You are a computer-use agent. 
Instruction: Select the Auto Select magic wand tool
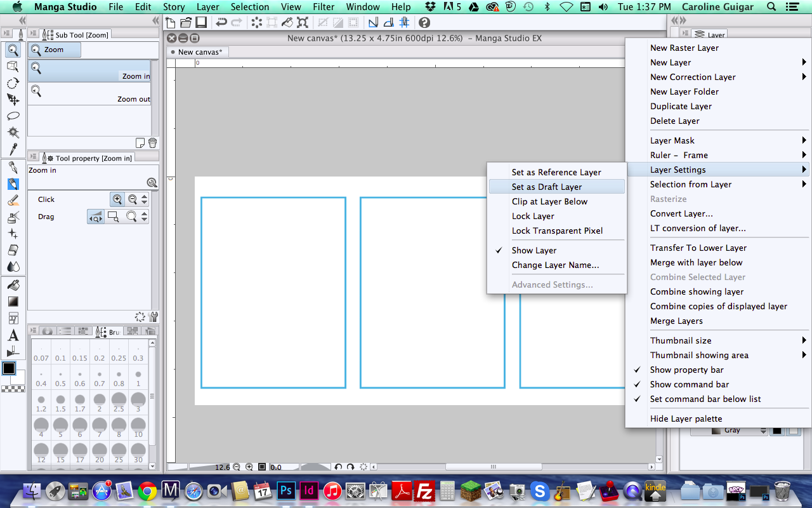point(13,133)
